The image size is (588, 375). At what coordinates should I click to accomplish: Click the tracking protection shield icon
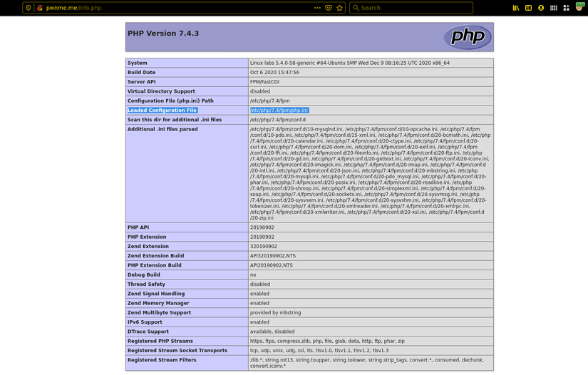coord(28,8)
